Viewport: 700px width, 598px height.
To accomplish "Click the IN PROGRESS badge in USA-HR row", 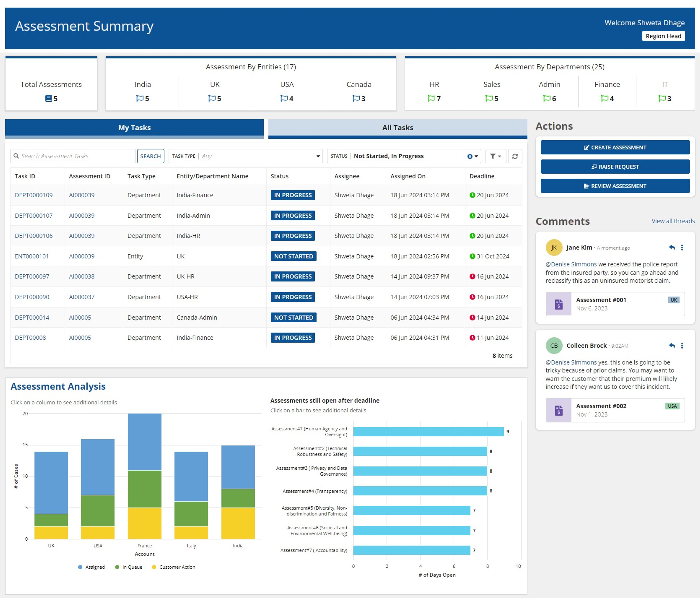I will [x=293, y=297].
